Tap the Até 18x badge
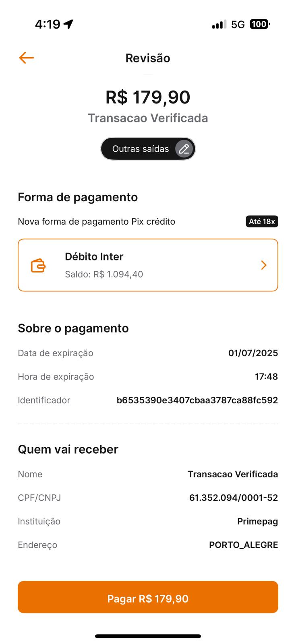Viewport: 296px width, 644px height. (x=262, y=221)
